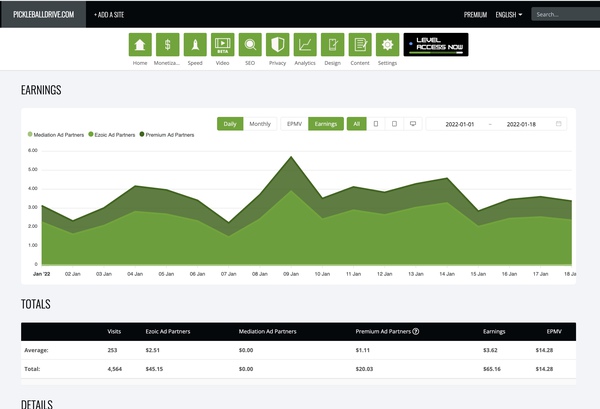Edit the end date 2022-01-18
The height and width of the screenshot is (409, 600).
(521, 124)
